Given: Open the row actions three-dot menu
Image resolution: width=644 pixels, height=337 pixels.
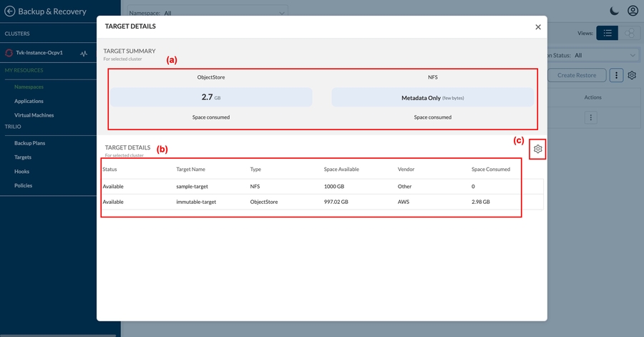Looking at the screenshot, I should click(592, 117).
